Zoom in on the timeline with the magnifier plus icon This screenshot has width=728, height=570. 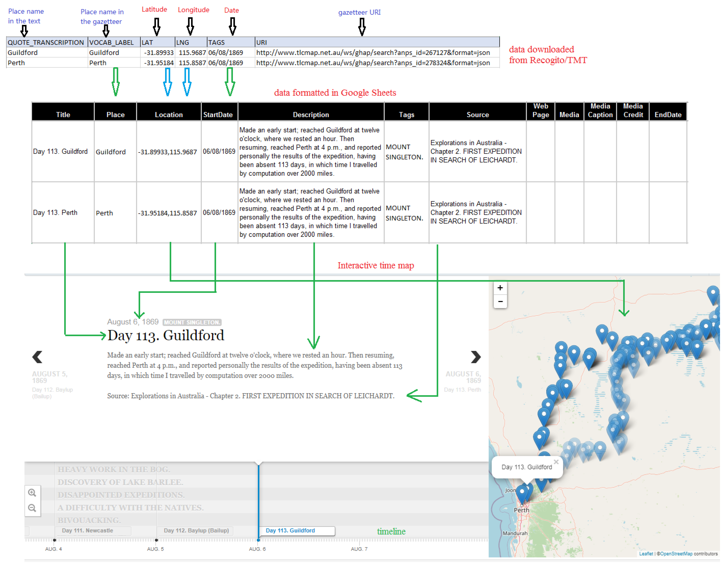click(32, 493)
